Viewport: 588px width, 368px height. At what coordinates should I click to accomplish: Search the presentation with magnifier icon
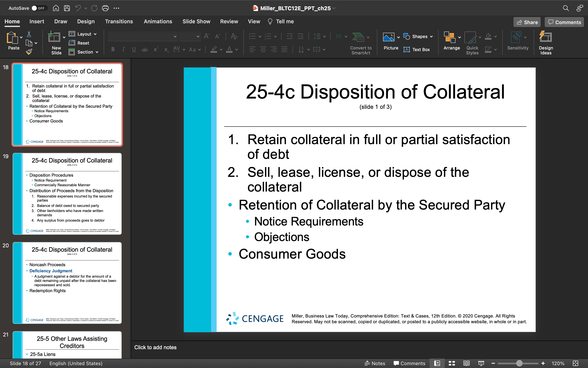(x=566, y=8)
